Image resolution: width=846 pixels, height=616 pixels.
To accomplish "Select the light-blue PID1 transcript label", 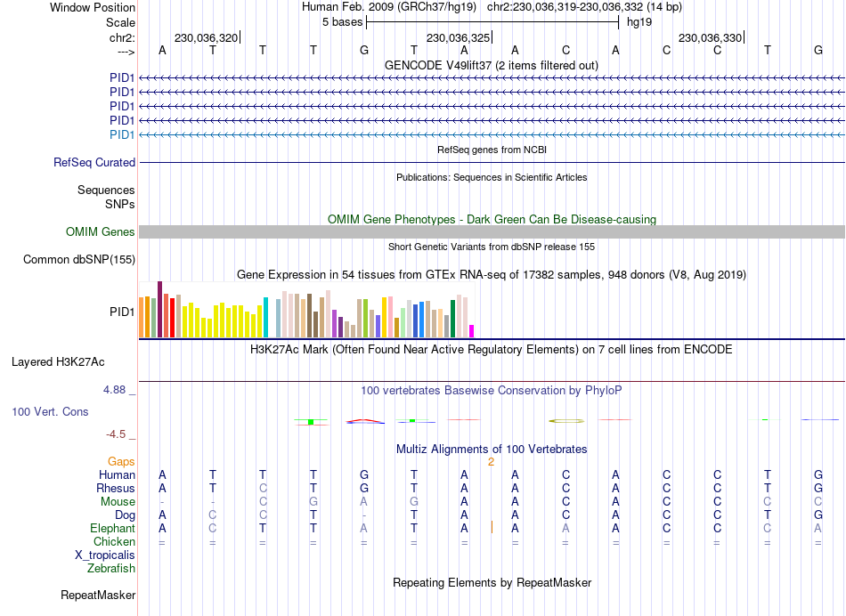I will (x=122, y=134).
